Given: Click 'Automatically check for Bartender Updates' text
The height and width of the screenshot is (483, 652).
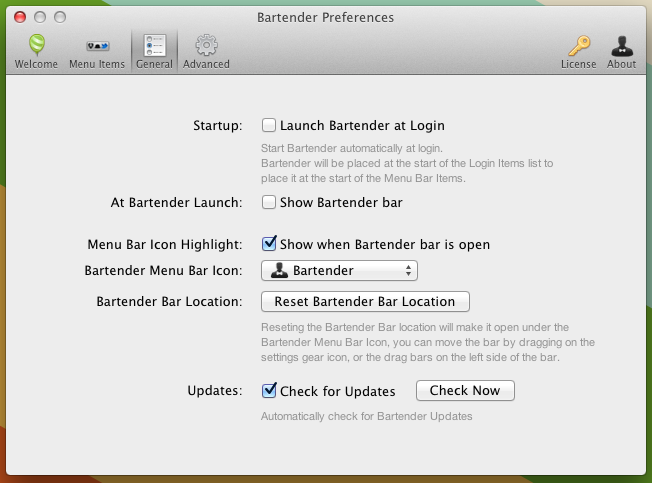Looking at the screenshot, I should [366, 416].
